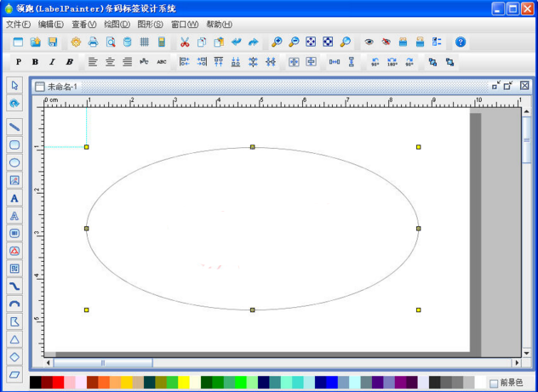538x392 pixels.
Task: Minimize the 未命名-1 document window
Action: point(495,85)
